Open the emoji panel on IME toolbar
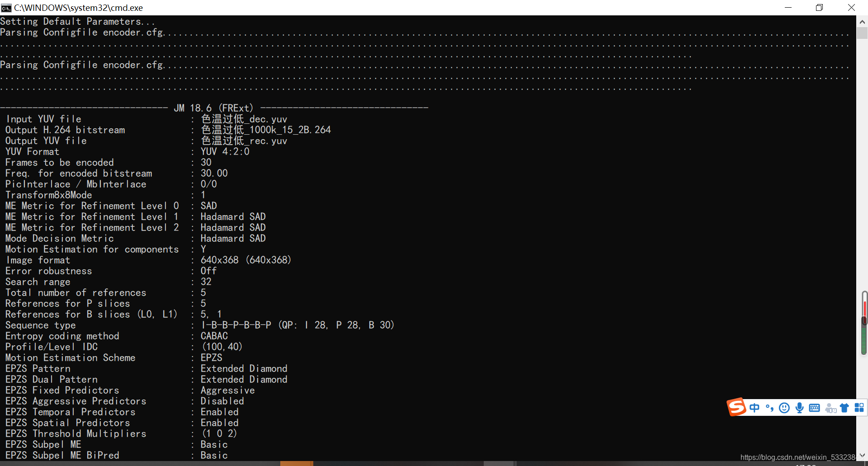 784,408
